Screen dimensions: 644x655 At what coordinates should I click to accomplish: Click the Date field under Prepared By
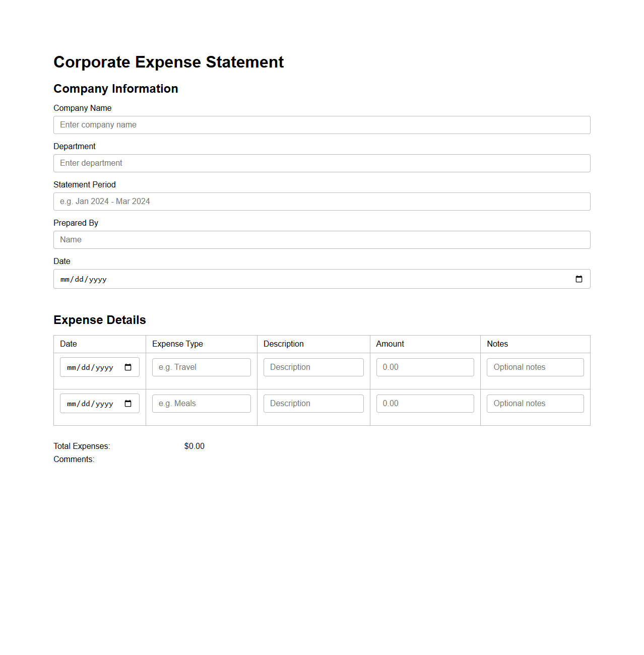tap(302, 279)
